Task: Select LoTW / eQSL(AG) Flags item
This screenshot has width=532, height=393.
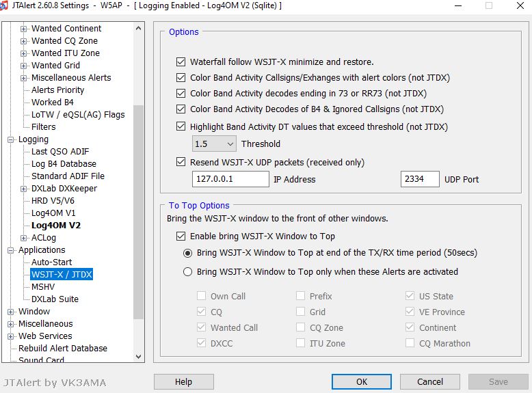Action: click(78, 115)
